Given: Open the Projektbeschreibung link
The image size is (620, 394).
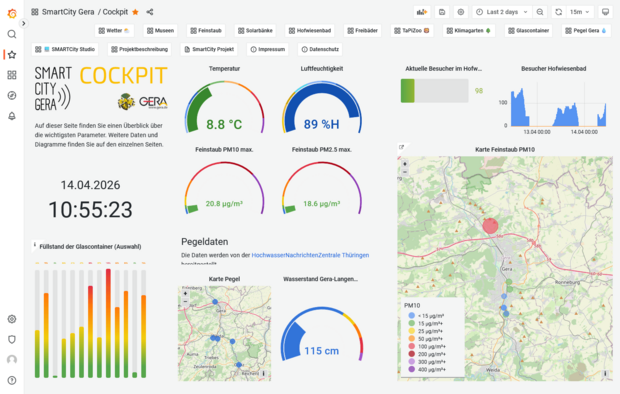Looking at the screenshot, I should point(140,49).
